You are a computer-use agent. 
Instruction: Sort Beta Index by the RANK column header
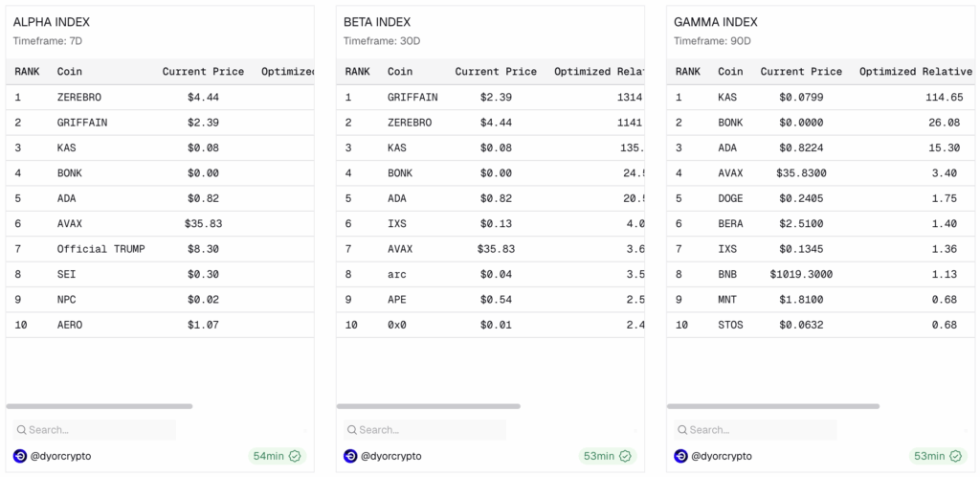(357, 72)
